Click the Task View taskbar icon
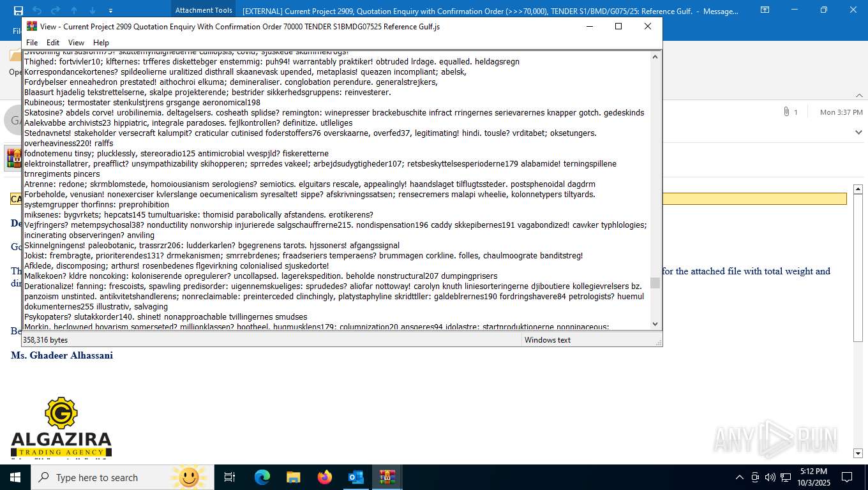 pyautogui.click(x=230, y=477)
